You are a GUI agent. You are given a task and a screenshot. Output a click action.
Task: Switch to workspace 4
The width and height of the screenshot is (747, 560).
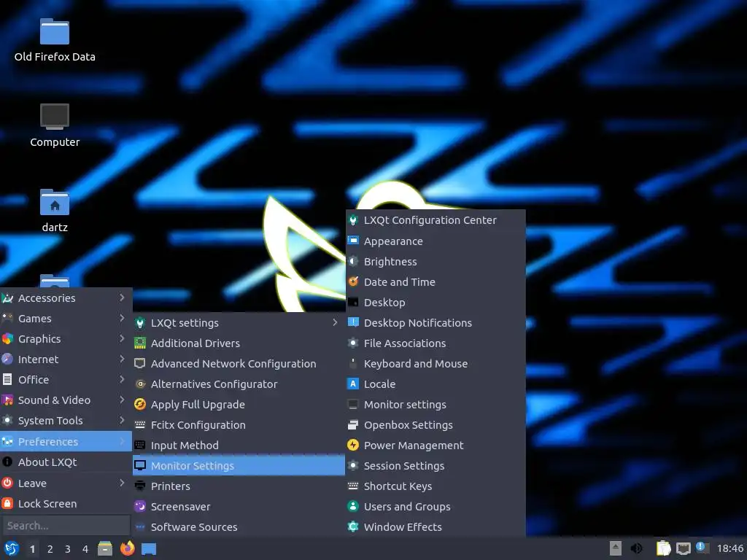coord(85,549)
